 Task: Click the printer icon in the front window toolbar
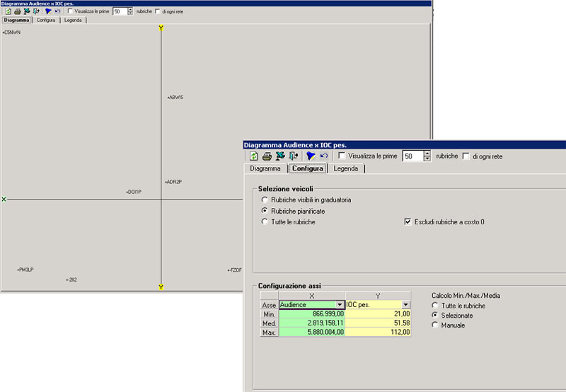point(267,156)
